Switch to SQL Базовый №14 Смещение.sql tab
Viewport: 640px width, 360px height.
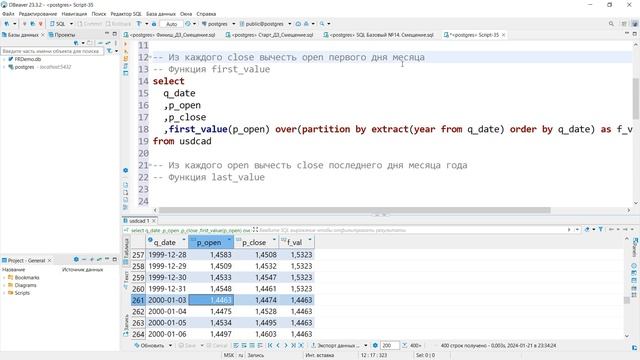[378, 35]
